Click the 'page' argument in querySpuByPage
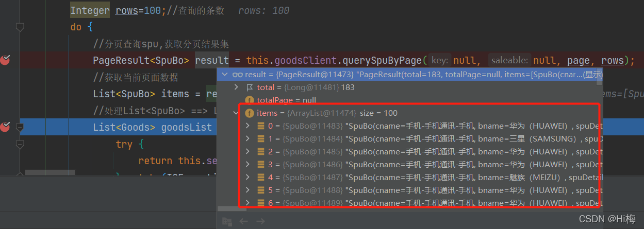Screen dimensions: 644x229 point(578,61)
